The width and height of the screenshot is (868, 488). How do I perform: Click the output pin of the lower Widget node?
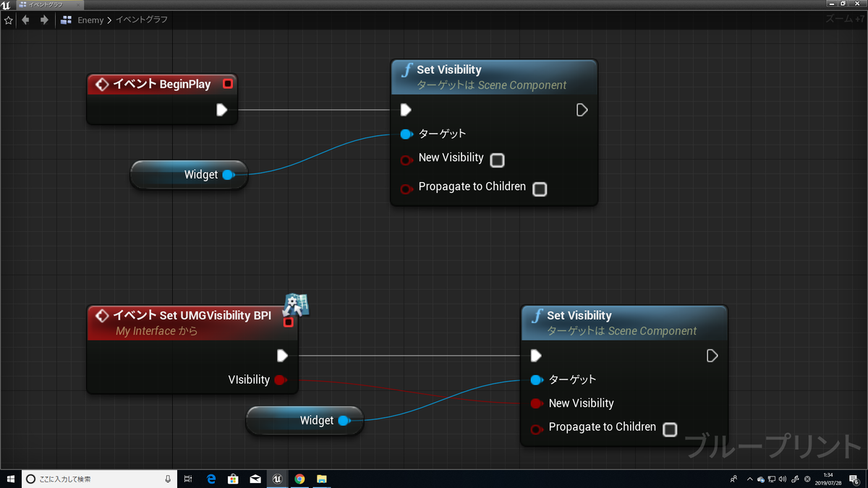tap(344, 420)
